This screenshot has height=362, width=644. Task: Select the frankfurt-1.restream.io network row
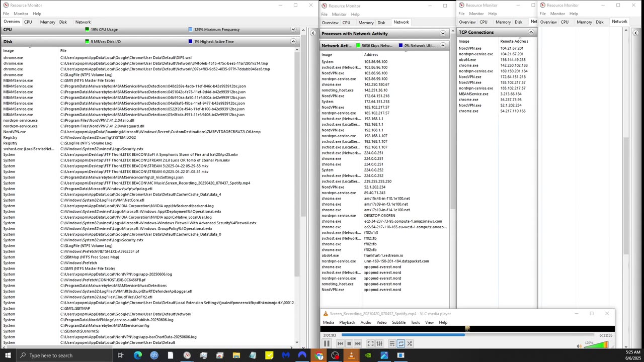click(384, 255)
